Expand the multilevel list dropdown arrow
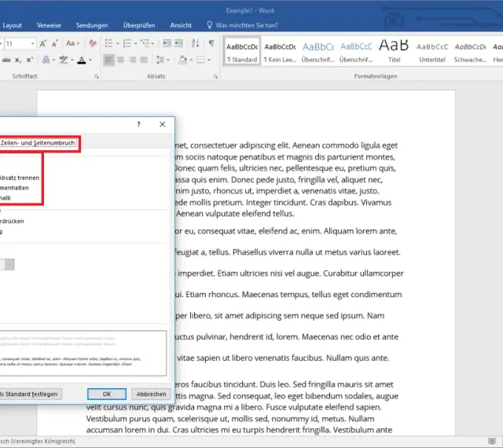The image size is (503, 448). (x=152, y=44)
